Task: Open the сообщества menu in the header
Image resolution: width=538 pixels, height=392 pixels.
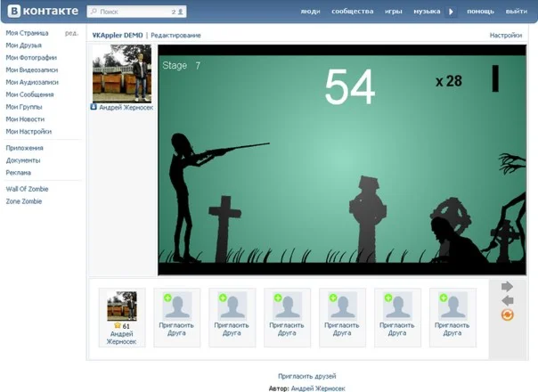Action: [x=351, y=12]
